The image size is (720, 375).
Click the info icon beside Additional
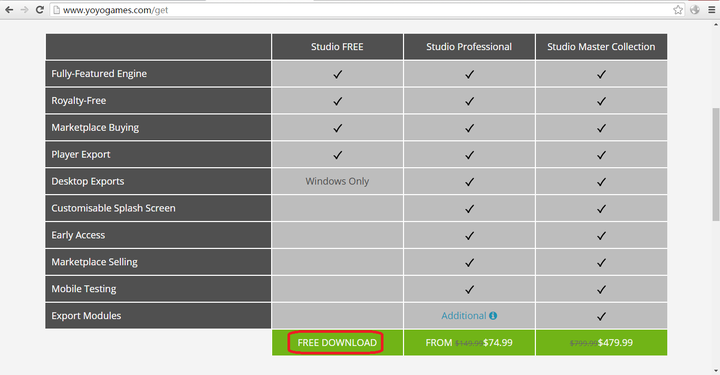493,316
